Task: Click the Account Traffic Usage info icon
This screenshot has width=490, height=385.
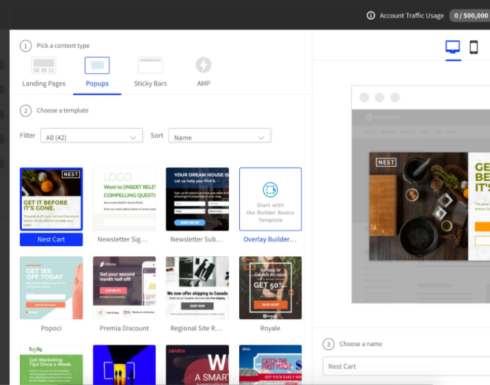Action: tap(371, 15)
